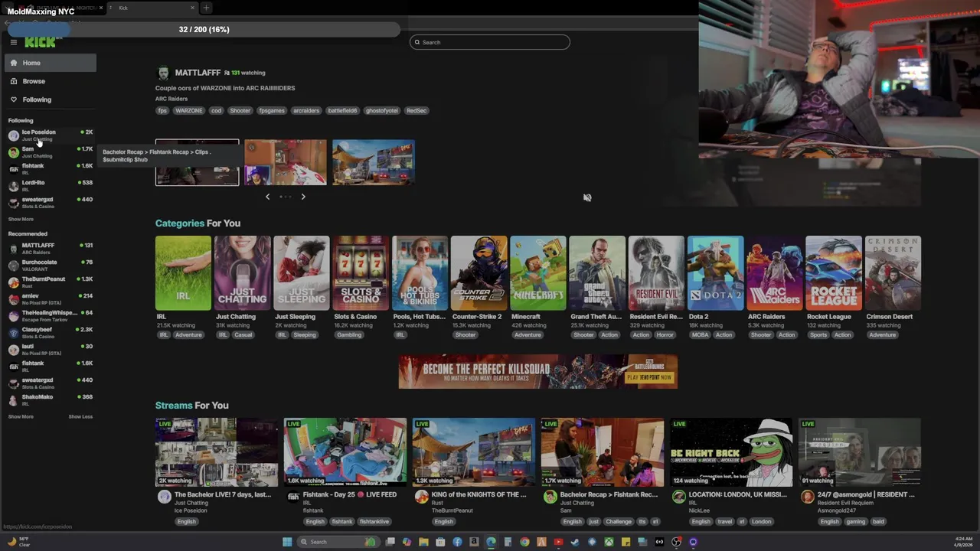Open The Bachelor LIVE stream thumbnail
Viewport: 980px width, 551px height.
click(x=217, y=452)
